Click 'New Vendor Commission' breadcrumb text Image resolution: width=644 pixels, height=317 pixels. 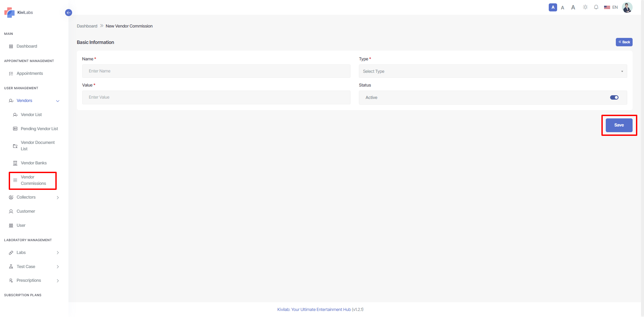click(x=129, y=26)
